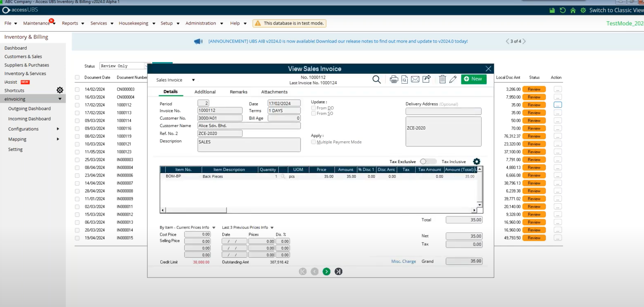Click the green save disk icon in header
The image size is (644, 307).
point(552,10)
